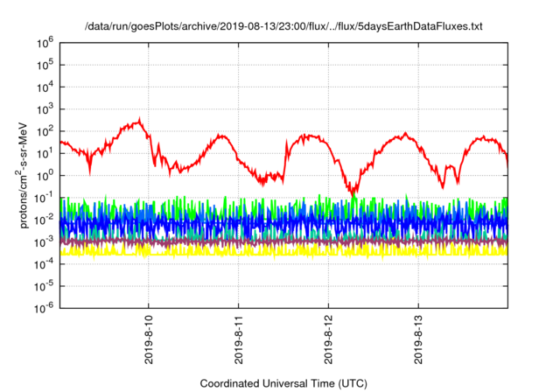Screen dimensions: 560x392
Task: Click the 10^-4 y-axis tick label
Action: [x=44, y=264]
